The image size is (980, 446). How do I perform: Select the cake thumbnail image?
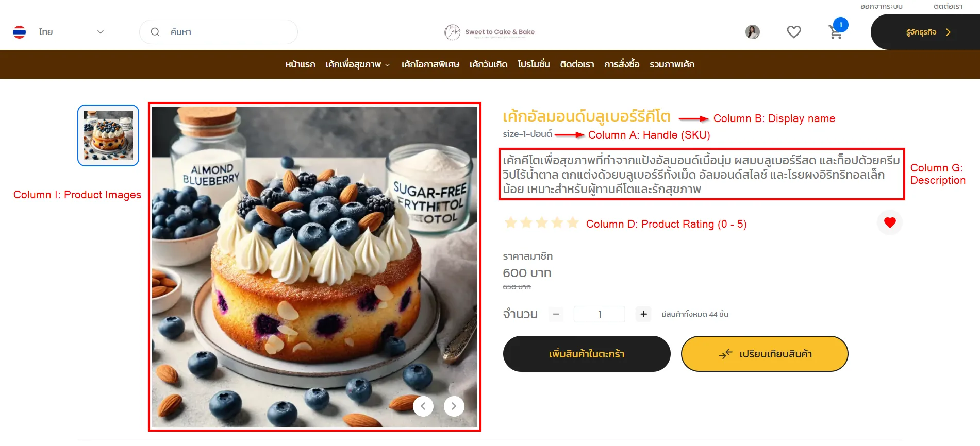(x=108, y=135)
